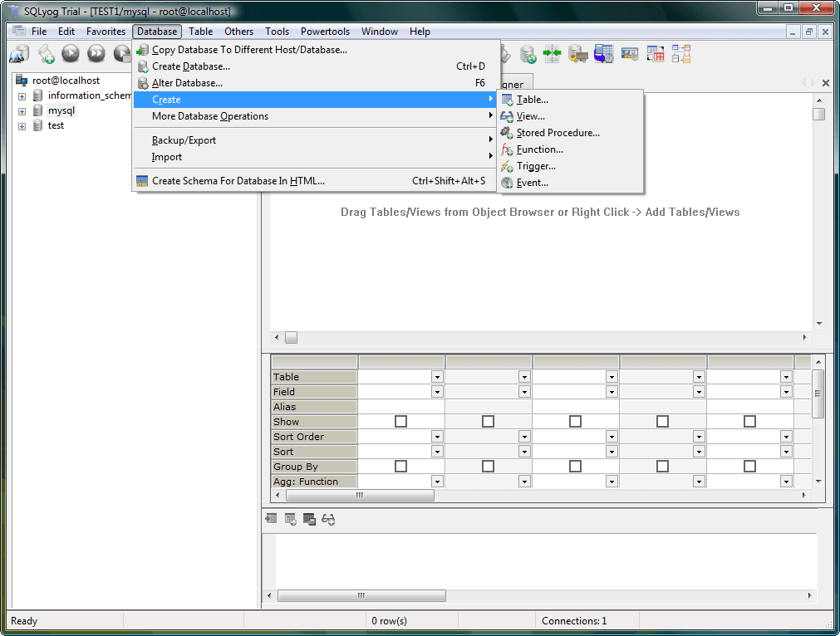Click the execute all queries fast-forward icon
The width and height of the screenshot is (840, 636).
coord(96,53)
